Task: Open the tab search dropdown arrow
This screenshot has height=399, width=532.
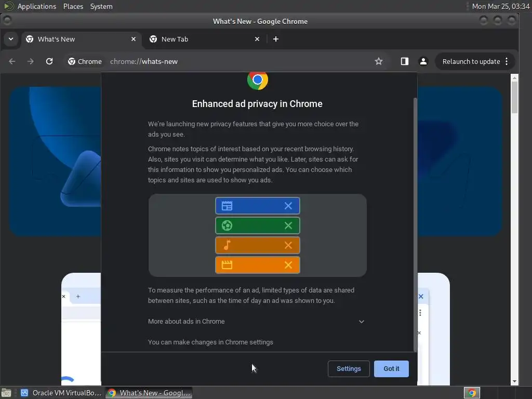Action: 11,39
